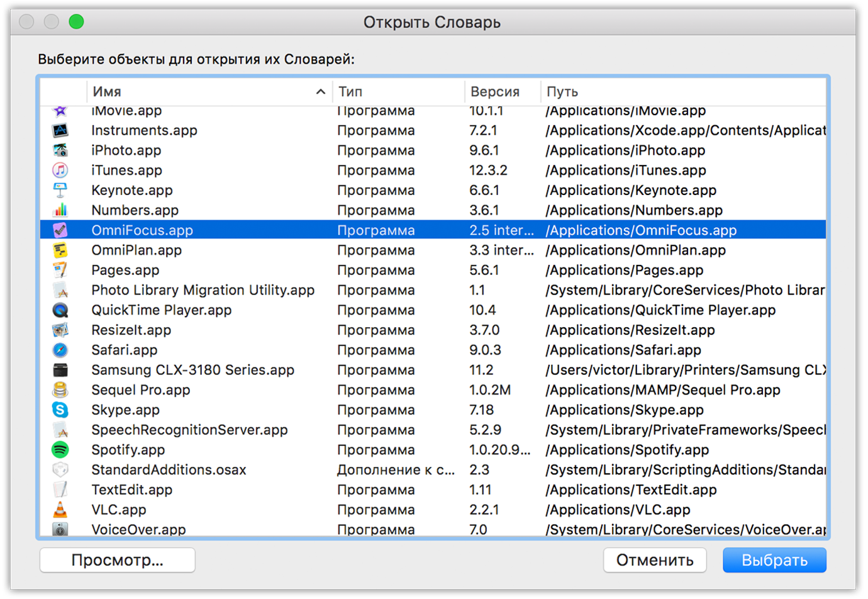Pick Numbers.app in the list
The image size is (868, 599).
click(x=135, y=210)
